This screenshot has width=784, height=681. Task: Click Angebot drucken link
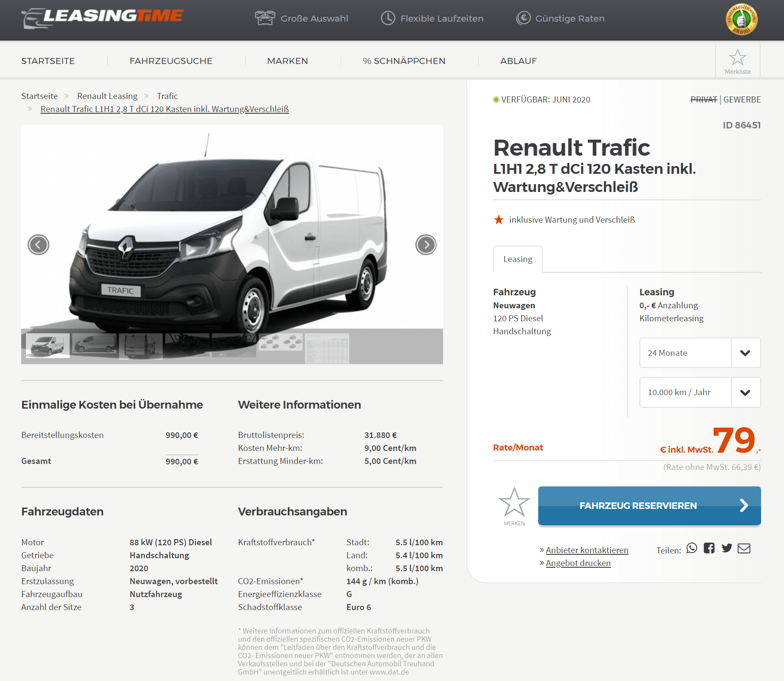(x=578, y=563)
